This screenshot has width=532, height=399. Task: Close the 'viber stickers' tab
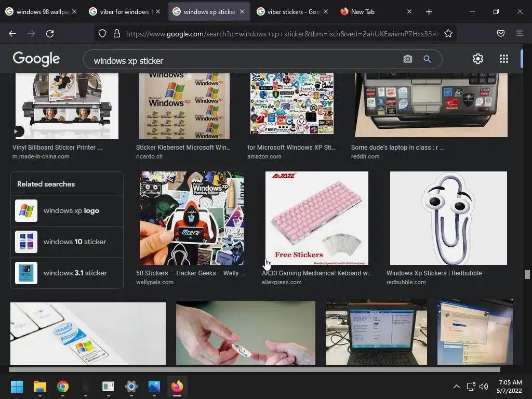tap(326, 11)
